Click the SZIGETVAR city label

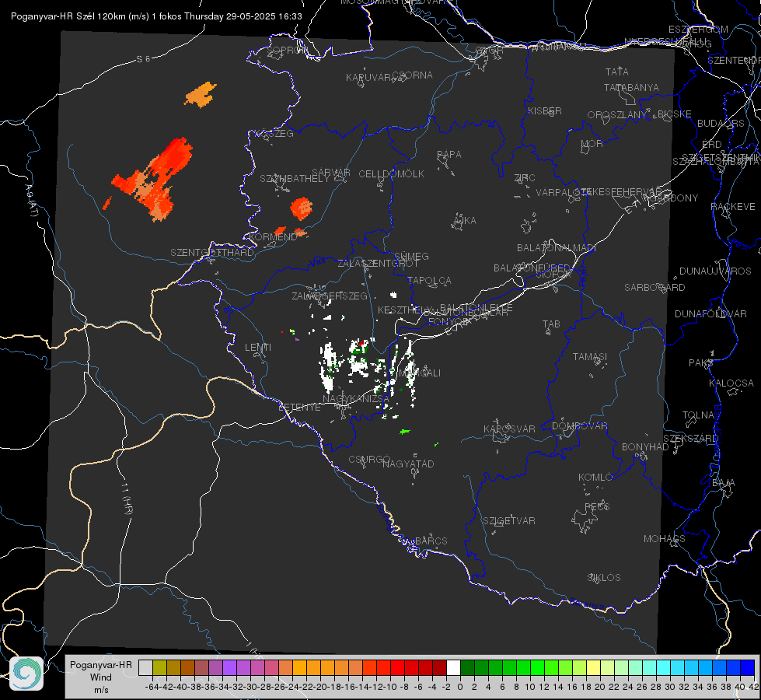point(509,521)
